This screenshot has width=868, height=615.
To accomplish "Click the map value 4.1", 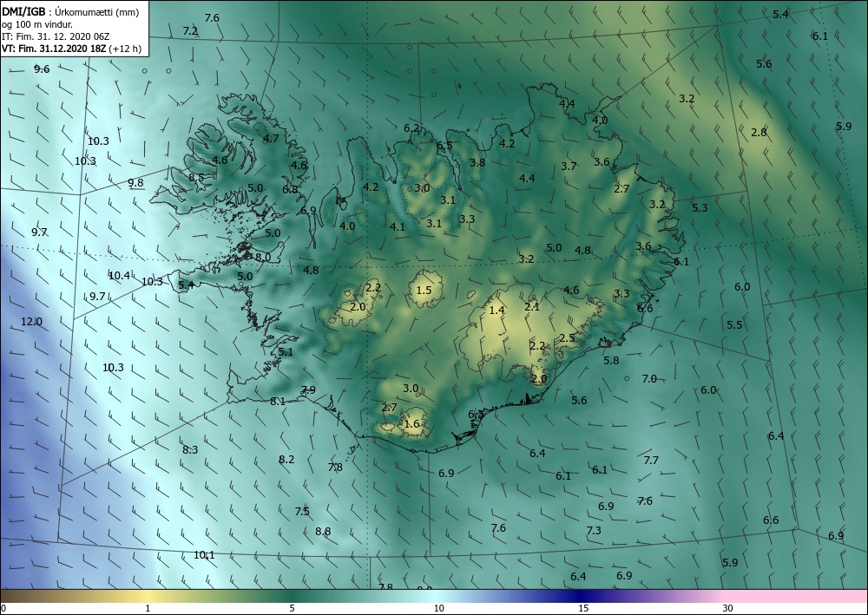I will click(x=398, y=226).
